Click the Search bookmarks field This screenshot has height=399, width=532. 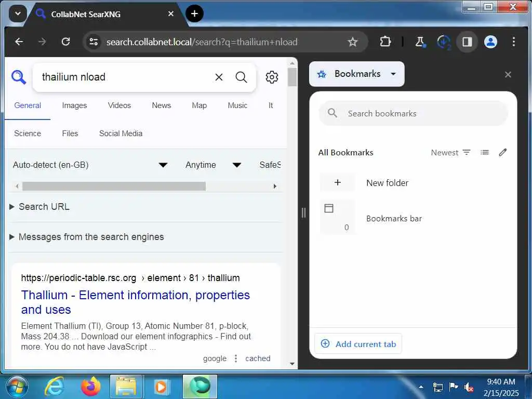[413, 113]
